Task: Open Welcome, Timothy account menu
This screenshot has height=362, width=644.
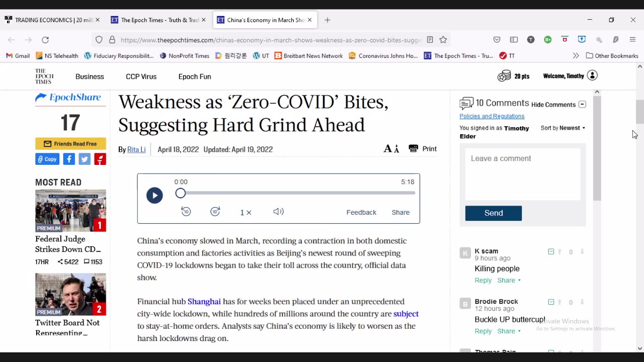Action: click(x=570, y=76)
